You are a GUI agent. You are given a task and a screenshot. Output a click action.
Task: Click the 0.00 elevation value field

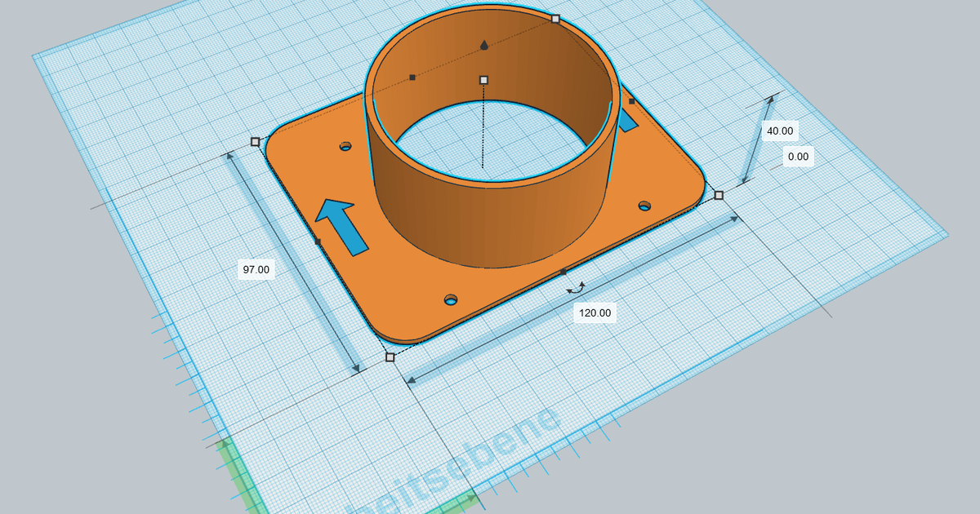[798, 157]
